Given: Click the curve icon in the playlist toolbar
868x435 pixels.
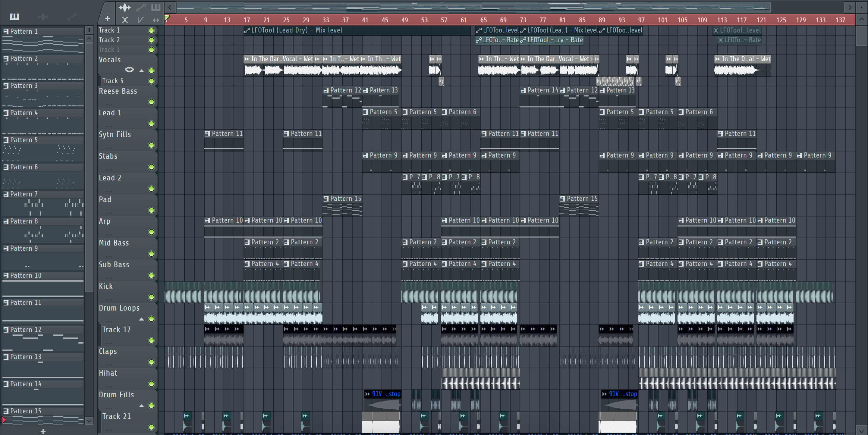Looking at the screenshot, I should click(x=141, y=20).
